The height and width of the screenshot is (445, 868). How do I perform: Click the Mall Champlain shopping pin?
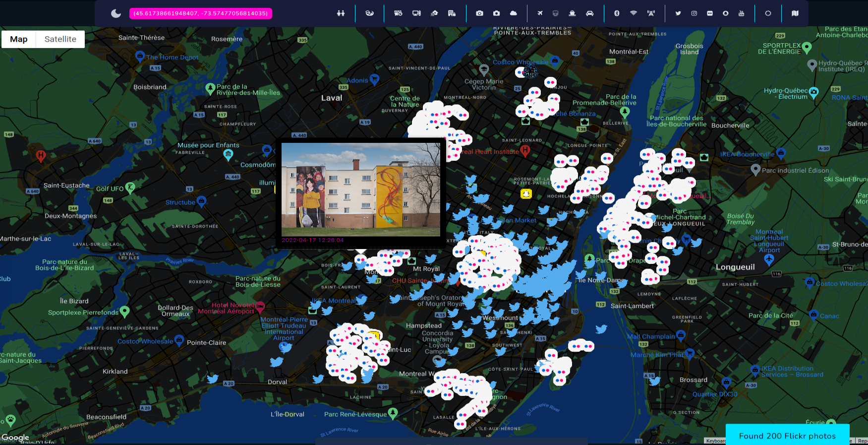pyautogui.click(x=681, y=335)
